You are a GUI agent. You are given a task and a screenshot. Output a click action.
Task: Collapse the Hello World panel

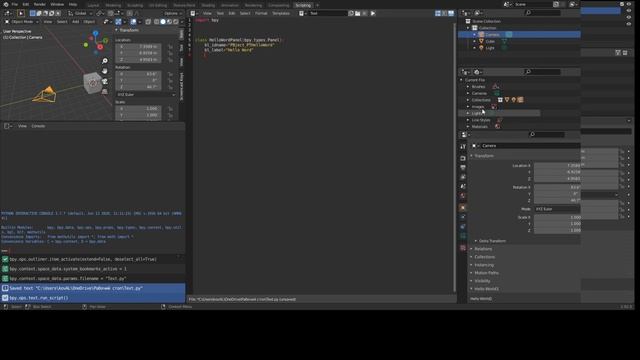[x=486, y=289]
